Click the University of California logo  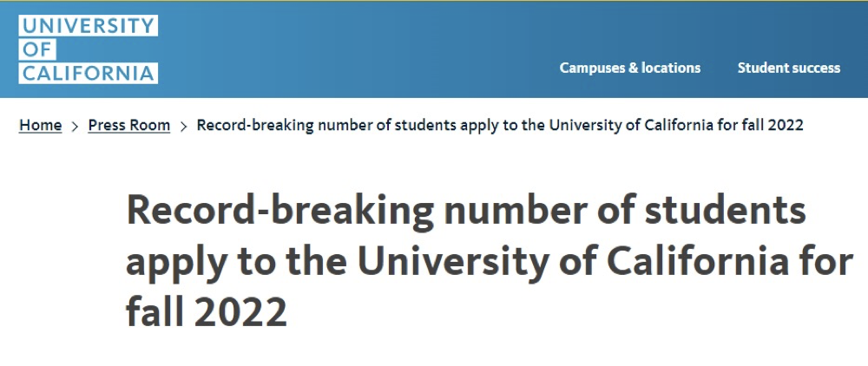point(88,49)
